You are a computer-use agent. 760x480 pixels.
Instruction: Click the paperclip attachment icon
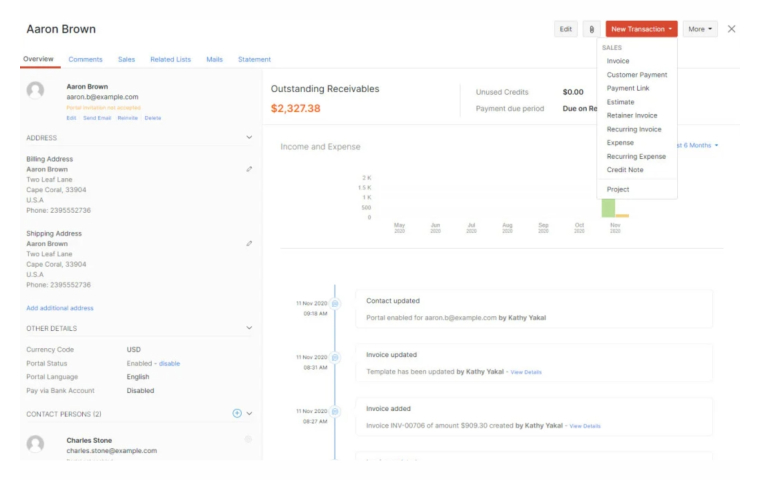pyautogui.click(x=591, y=29)
